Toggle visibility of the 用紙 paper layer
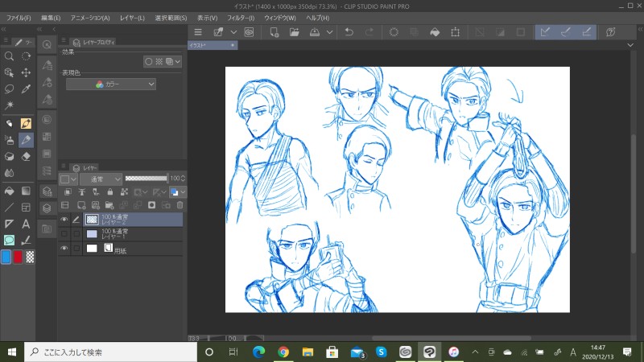The height and width of the screenshot is (362, 644). coord(64,249)
